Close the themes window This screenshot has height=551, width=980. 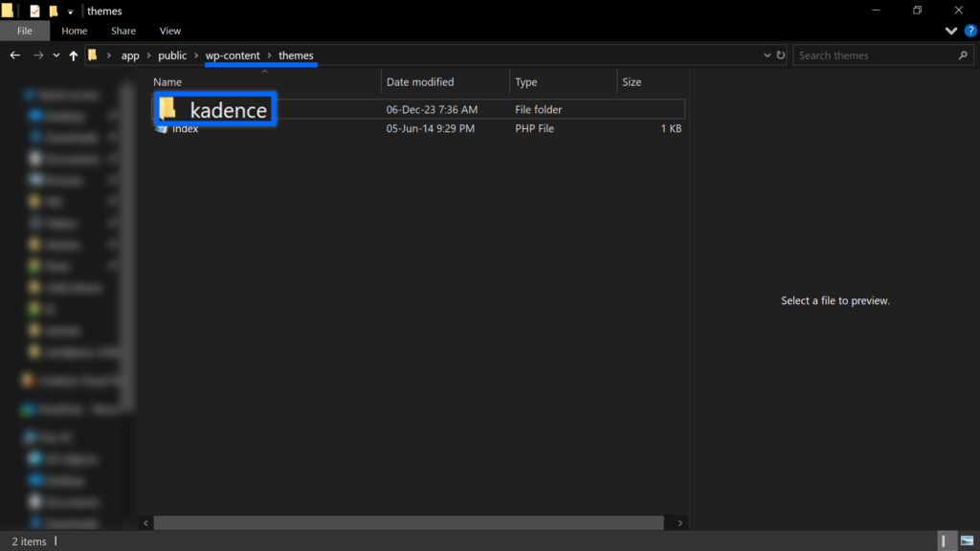pos(958,10)
